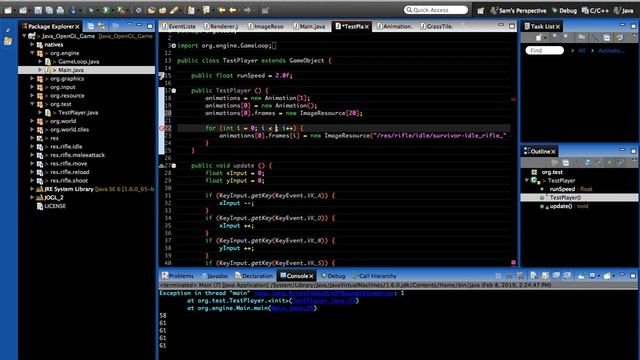This screenshot has height=360, width=640.
Task: Click the Run with external tools icon
Action: (121, 10)
